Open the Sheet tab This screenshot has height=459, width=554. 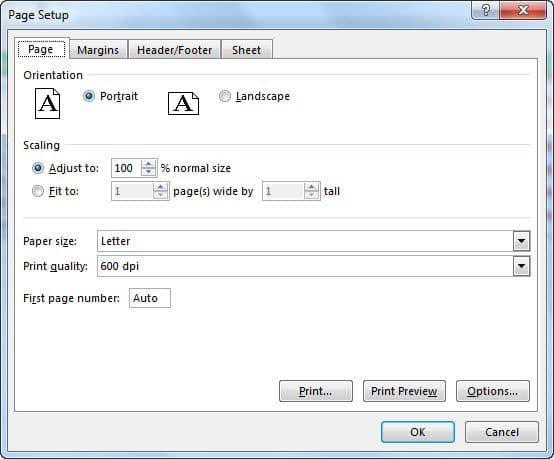coord(247,50)
